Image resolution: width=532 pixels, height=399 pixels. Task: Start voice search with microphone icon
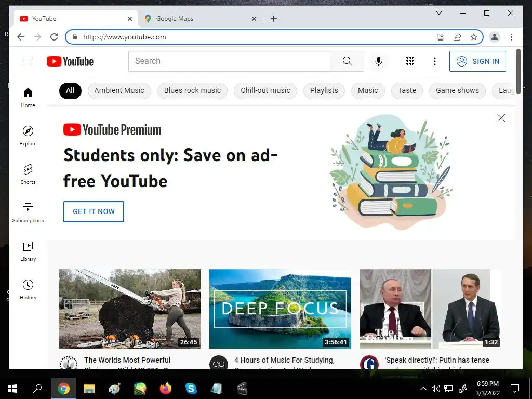click(379, 61)
